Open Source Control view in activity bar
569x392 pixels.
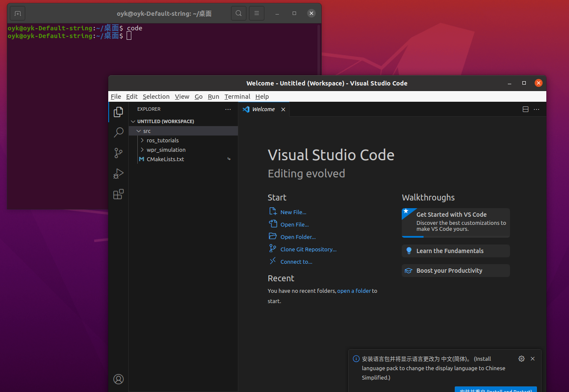[119, 153]
